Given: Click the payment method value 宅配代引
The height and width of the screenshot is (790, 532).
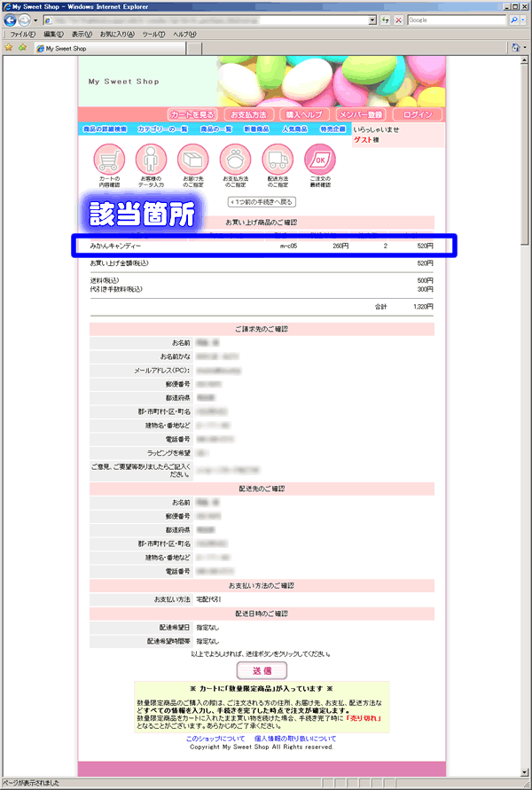Looking at the screenshot, I should click(x=208, y=599).
